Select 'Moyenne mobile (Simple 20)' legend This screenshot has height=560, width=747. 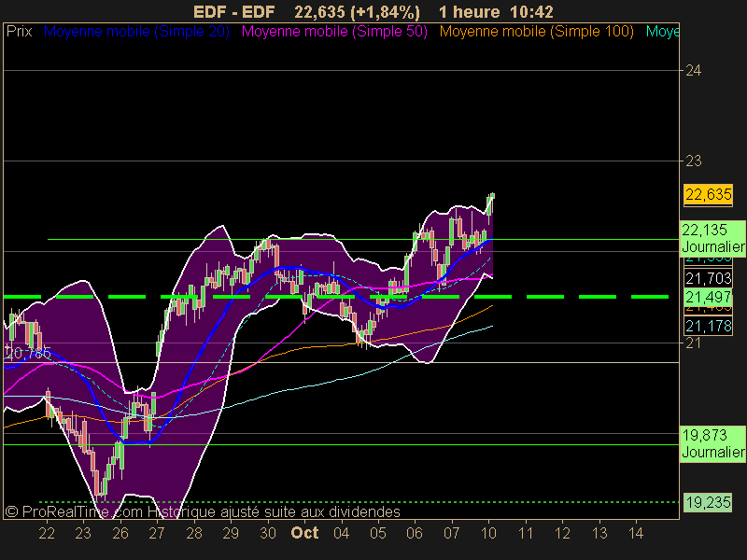pos(136,32)
